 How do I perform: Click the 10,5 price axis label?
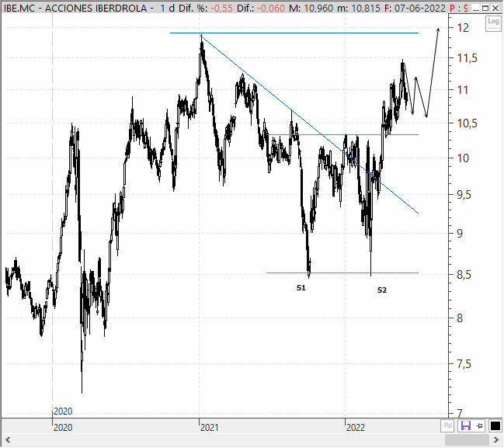468,123
